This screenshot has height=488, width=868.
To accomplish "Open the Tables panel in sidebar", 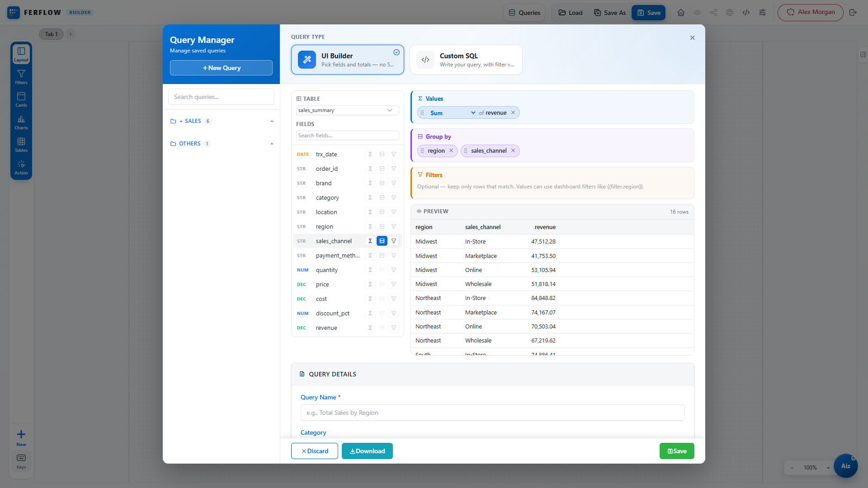I will [21, 145].
